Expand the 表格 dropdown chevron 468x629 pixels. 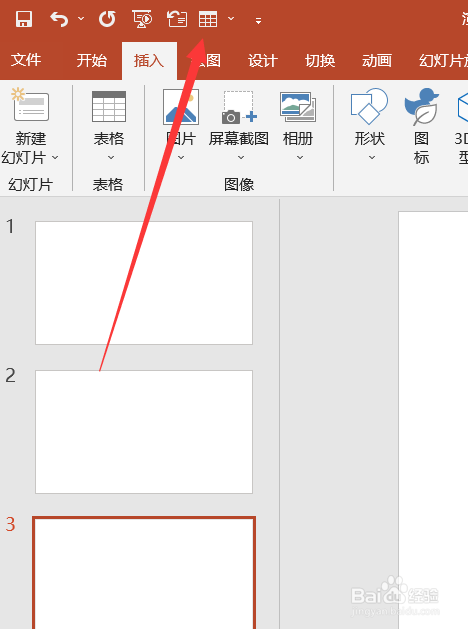click(111, 157)
